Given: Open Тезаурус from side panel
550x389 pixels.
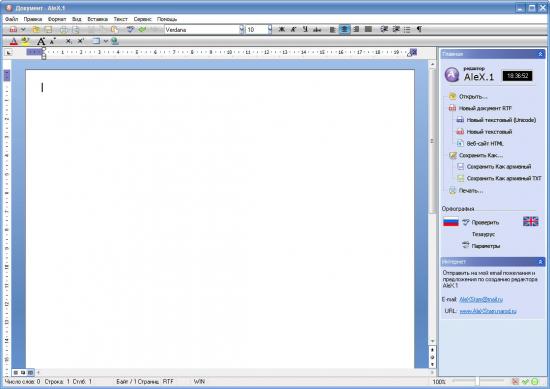Looking at the screenshot, I should 483,234.
